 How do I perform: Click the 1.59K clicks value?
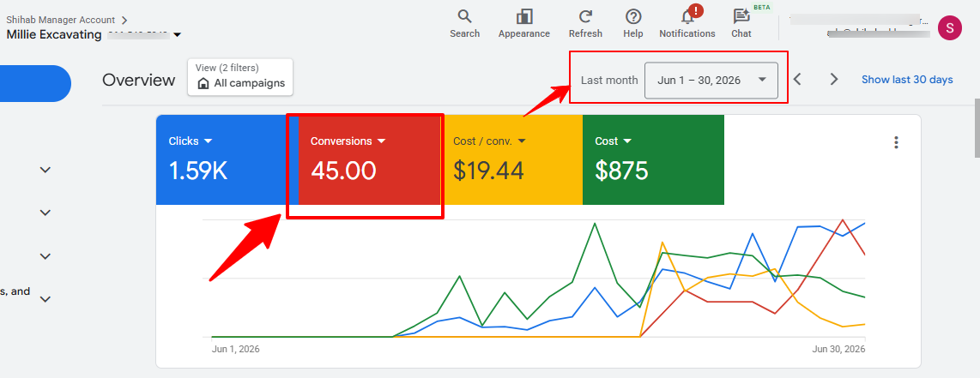(x=198, y=171)
